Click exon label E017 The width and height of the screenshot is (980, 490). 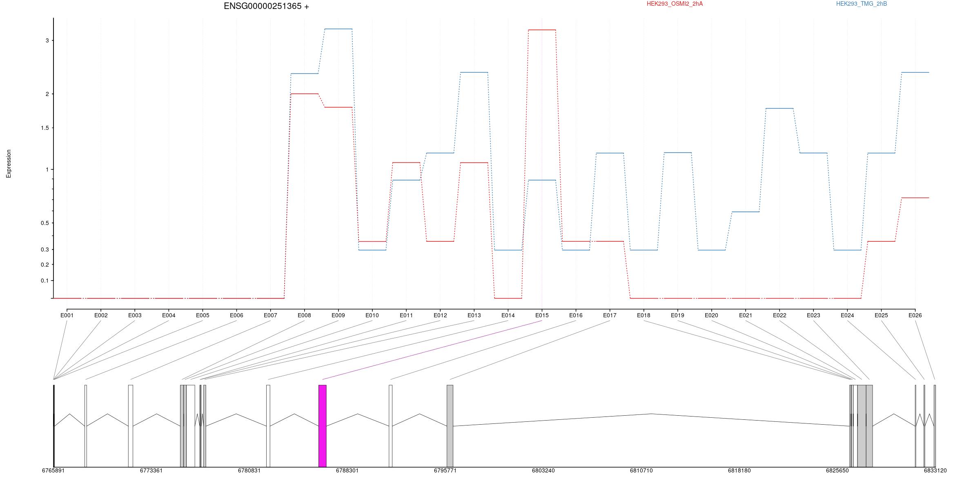[x=610, y=315]
